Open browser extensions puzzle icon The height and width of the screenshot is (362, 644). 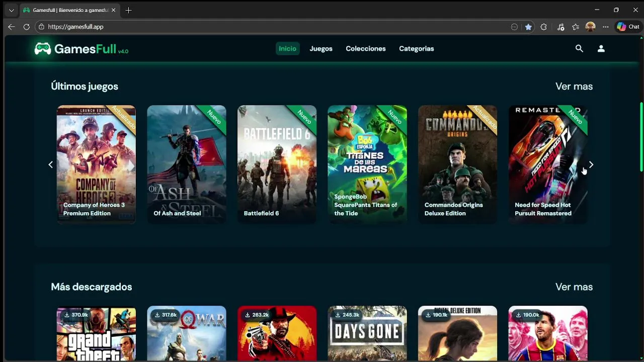[x=543, y=27]
